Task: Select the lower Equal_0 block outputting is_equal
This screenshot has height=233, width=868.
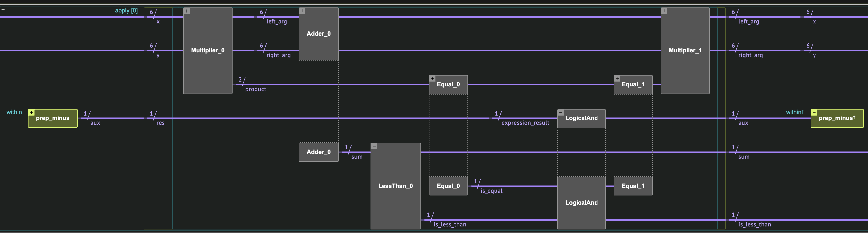Action: tap(448, 186)
